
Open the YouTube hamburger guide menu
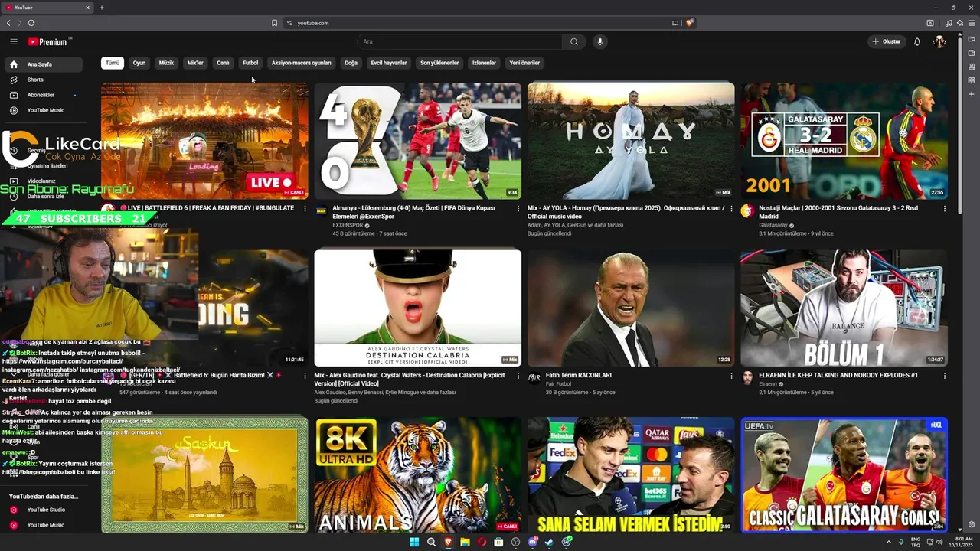click(x=14, y=41)
